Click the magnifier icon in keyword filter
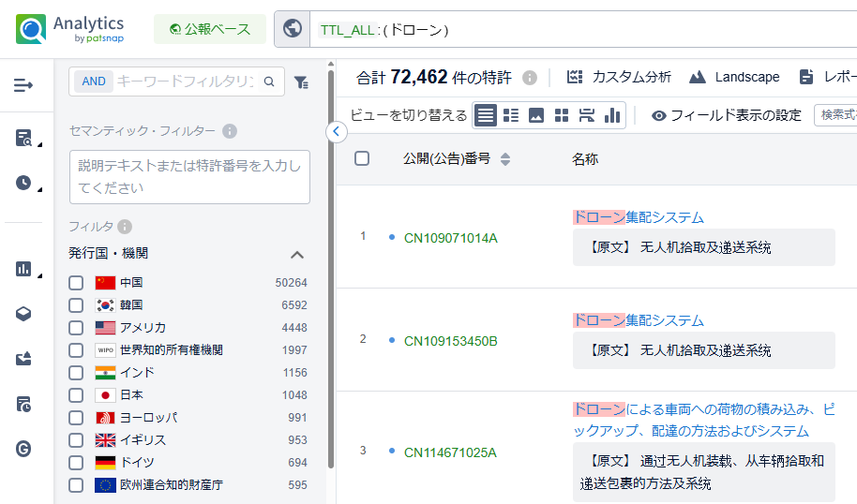This screenshot has height=504, width=857. [269, 82]
